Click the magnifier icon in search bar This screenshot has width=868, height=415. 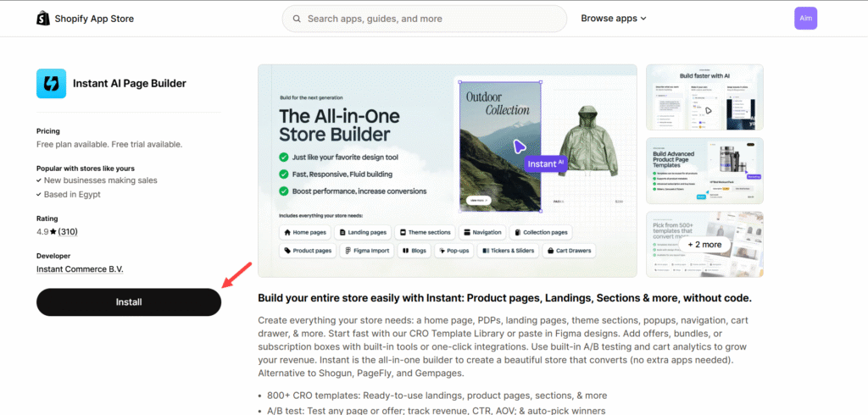click(x=298, y=19)
